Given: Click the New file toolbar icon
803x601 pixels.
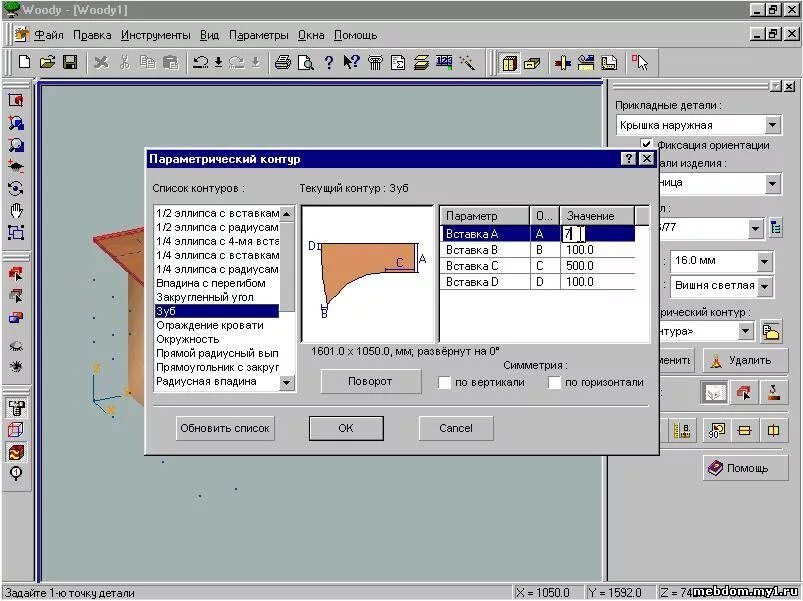Looking at the screenshot, I should tap(24, 62).
